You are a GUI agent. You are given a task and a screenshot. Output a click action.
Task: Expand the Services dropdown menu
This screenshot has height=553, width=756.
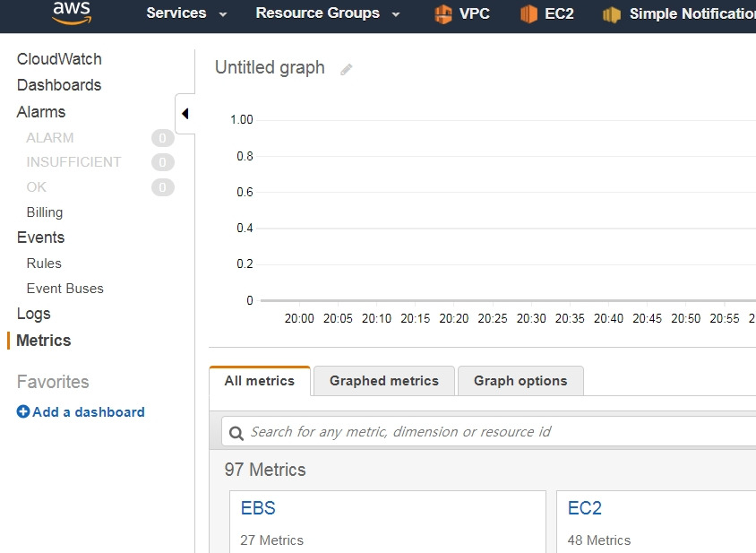tap(186, 13)
